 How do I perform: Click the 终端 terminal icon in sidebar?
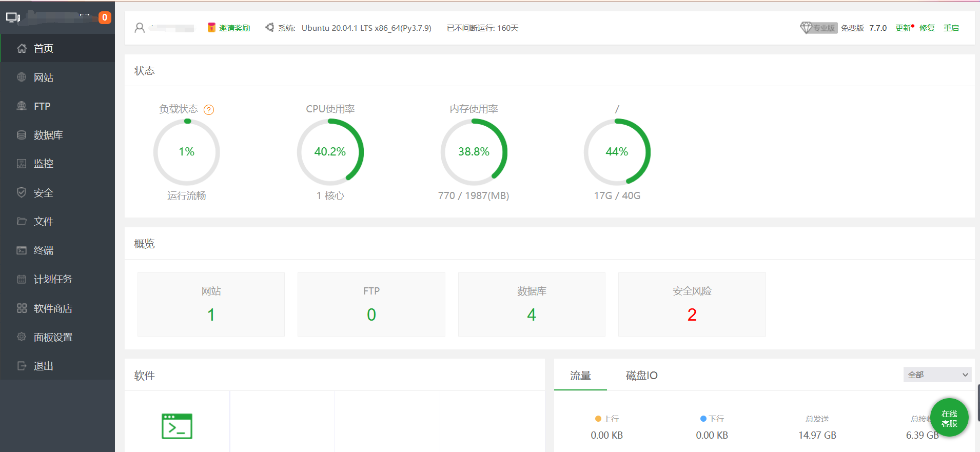[22, 250]
